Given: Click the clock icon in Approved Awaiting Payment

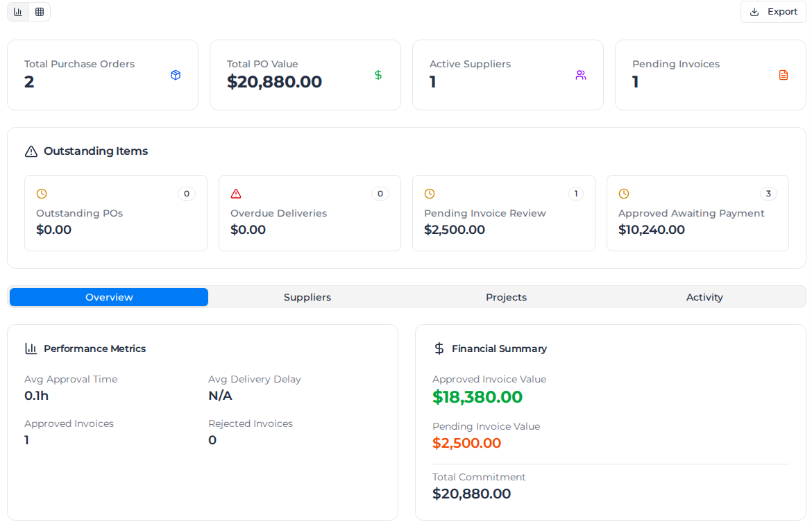Looking at the screenshot, I should [x=624, y=194].
